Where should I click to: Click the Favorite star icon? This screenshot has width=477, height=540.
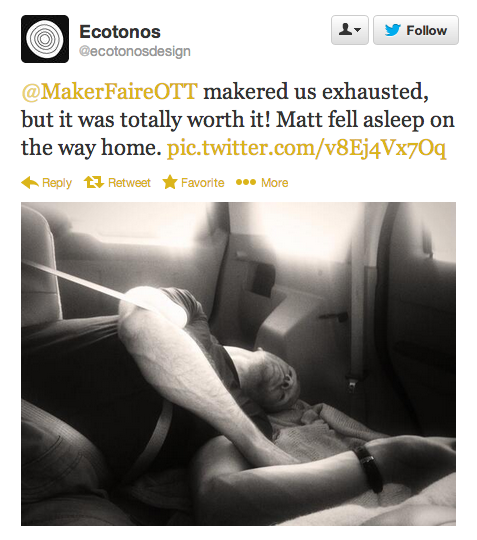pyautogui.click(x=170, y=182)
